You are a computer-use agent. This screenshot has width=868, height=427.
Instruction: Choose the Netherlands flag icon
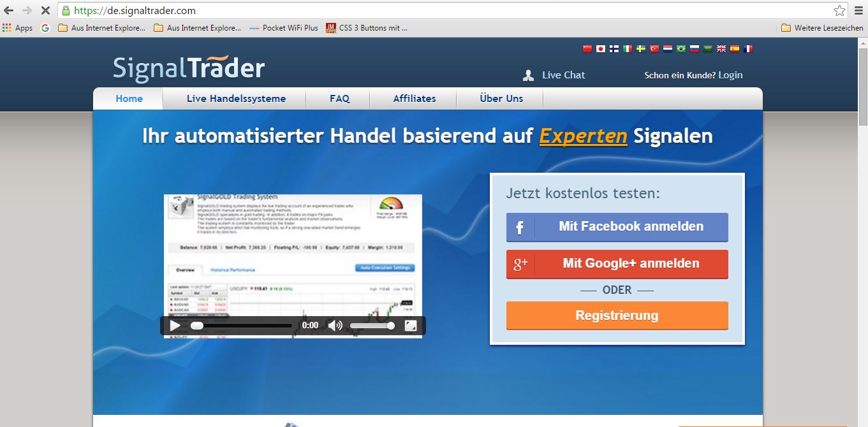click(x=668, y=48)
